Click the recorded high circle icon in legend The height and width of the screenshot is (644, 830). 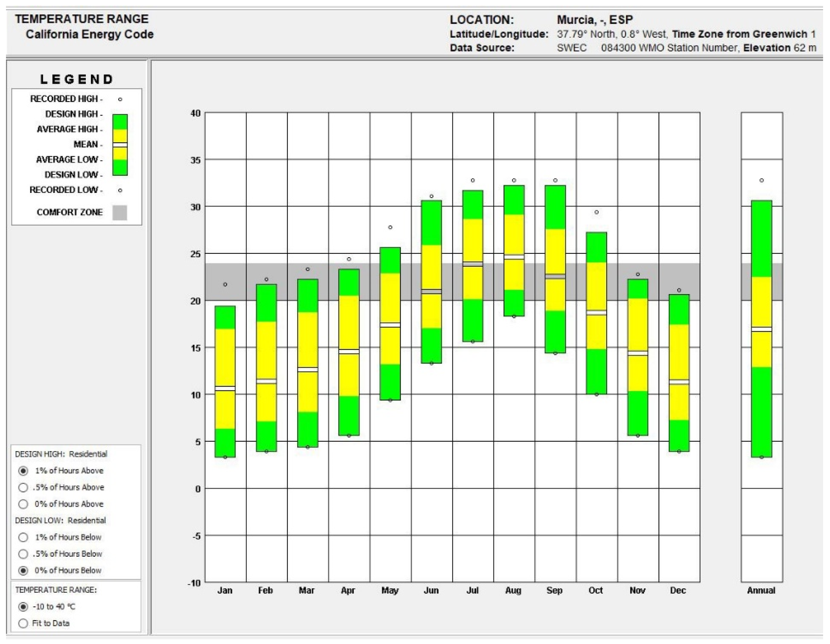[x=120, y=100]
